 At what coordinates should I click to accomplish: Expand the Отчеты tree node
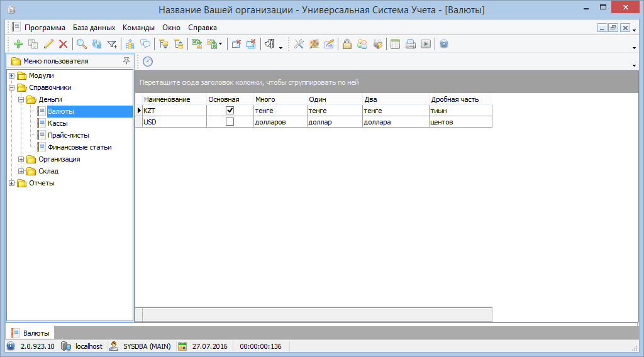pyautogui.click(x=12, y=184)
